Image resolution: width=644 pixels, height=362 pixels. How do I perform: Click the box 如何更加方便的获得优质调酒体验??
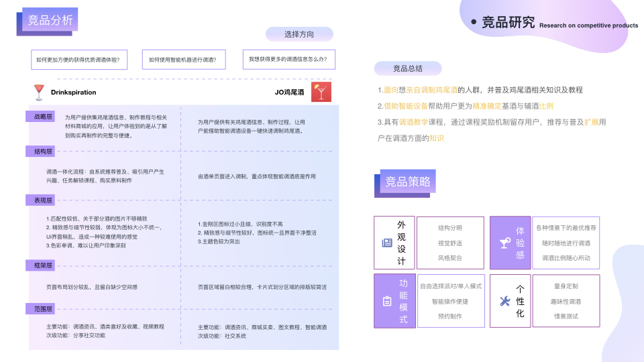[x=79, y=60]
